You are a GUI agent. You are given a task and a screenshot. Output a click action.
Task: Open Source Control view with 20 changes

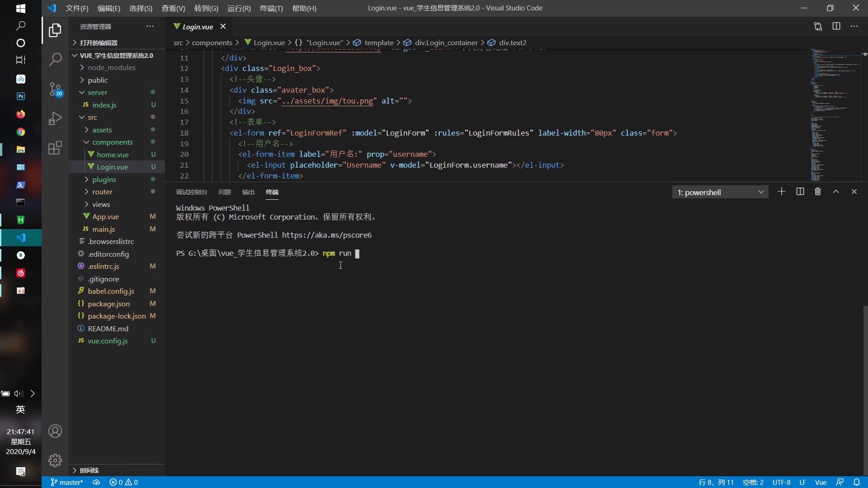[55, 89]
